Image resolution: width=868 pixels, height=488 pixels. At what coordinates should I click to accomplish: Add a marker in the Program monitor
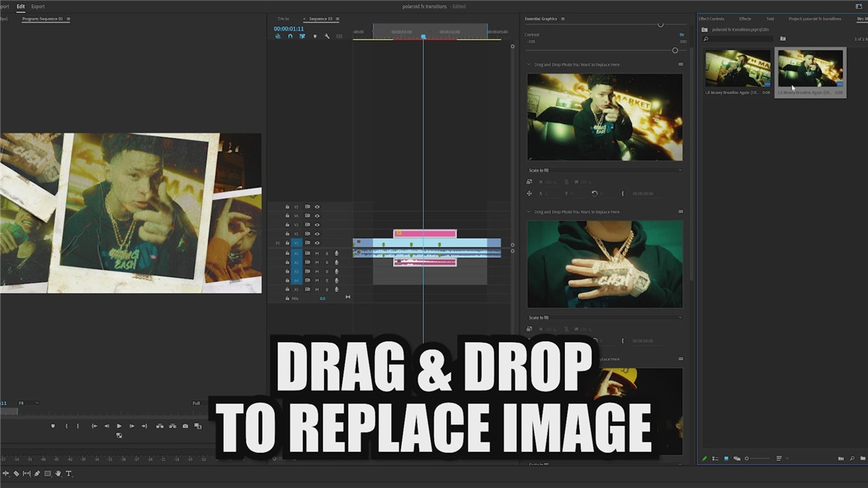53,426
